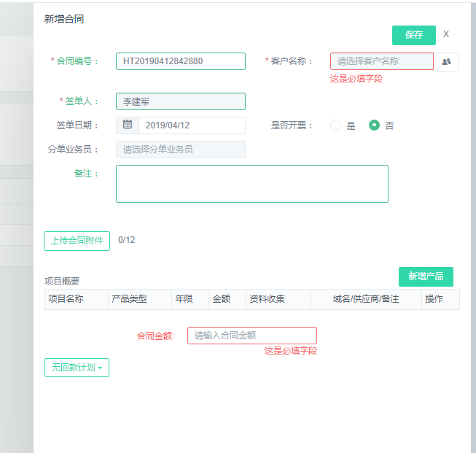
Task: Click the 保存 button
Action: point(413,35)
